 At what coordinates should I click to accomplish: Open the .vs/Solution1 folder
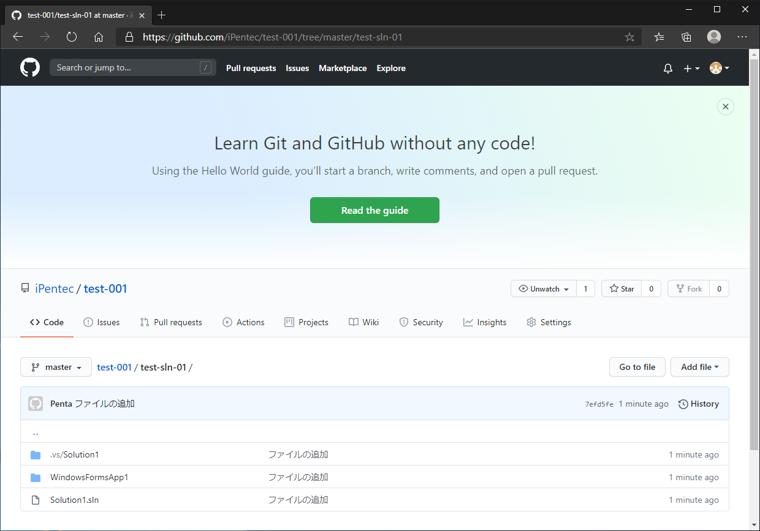(74, 454)
